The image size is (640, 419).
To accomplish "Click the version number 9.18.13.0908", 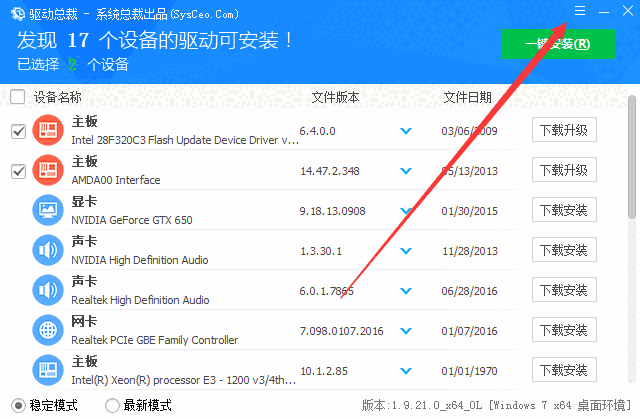I will coord(332,211).
